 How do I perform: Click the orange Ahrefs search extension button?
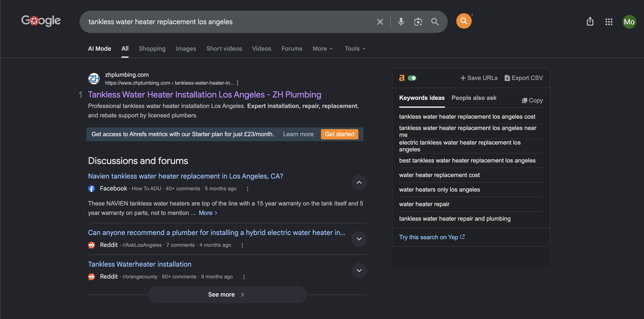[x=464, y=21]
